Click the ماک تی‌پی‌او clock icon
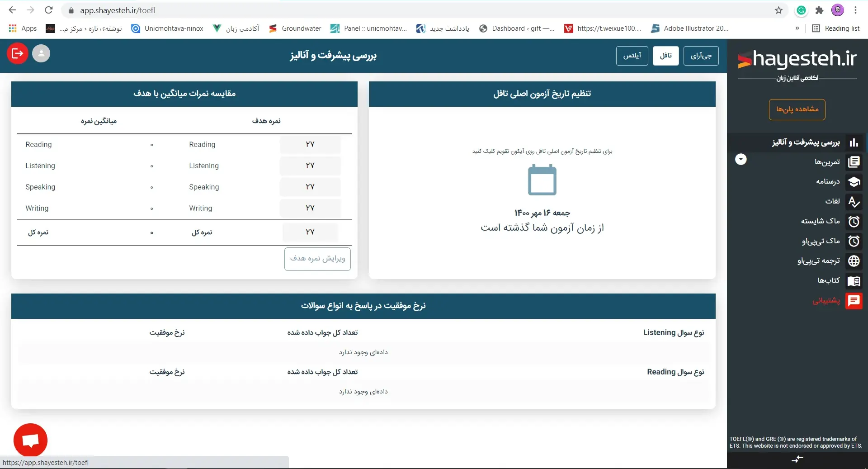This screenshot has width=868, height=469. (854, 242)
